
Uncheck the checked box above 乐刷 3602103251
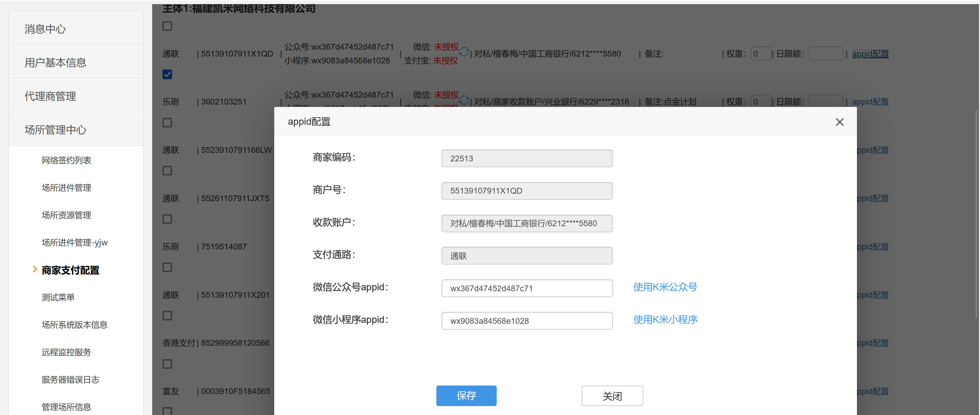point(167,75)
